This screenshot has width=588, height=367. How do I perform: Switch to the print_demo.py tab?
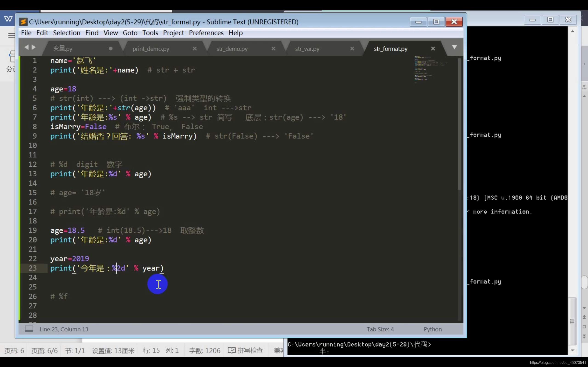click(151, 49)
